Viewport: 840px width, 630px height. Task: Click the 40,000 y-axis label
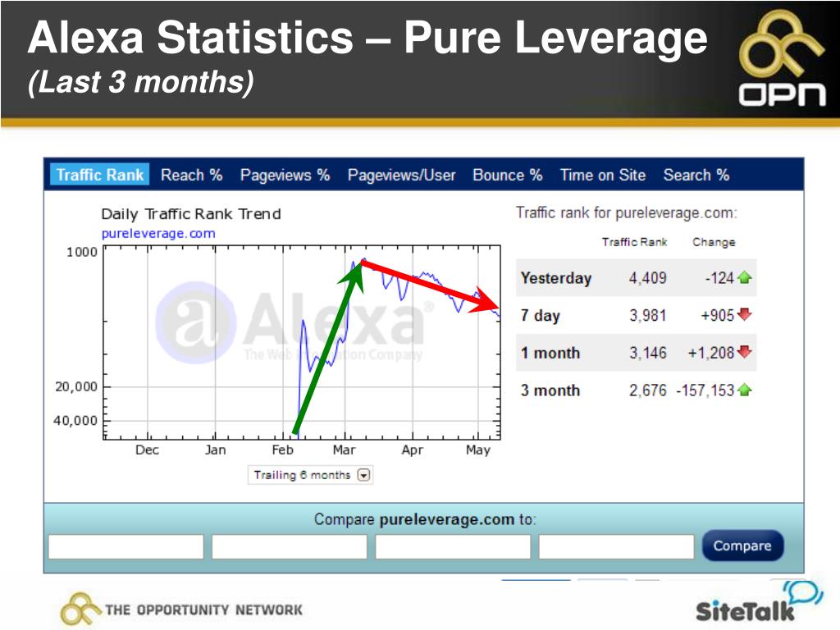pyautogui.click(x=75, y=421)
